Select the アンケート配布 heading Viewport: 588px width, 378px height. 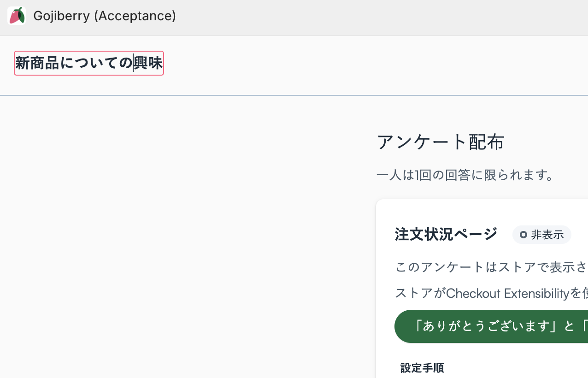tap(440, 142)
